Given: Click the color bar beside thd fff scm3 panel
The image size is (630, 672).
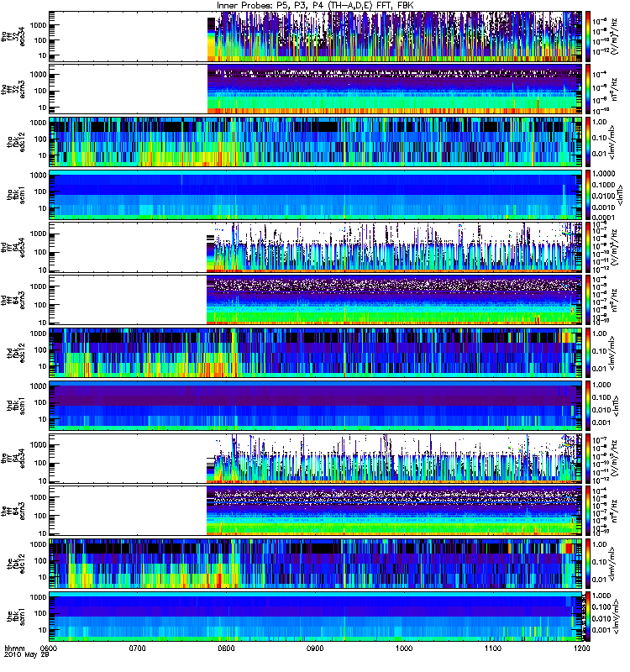Looking at the screenshot, I should pyautogui.click(x=588, y=300).
